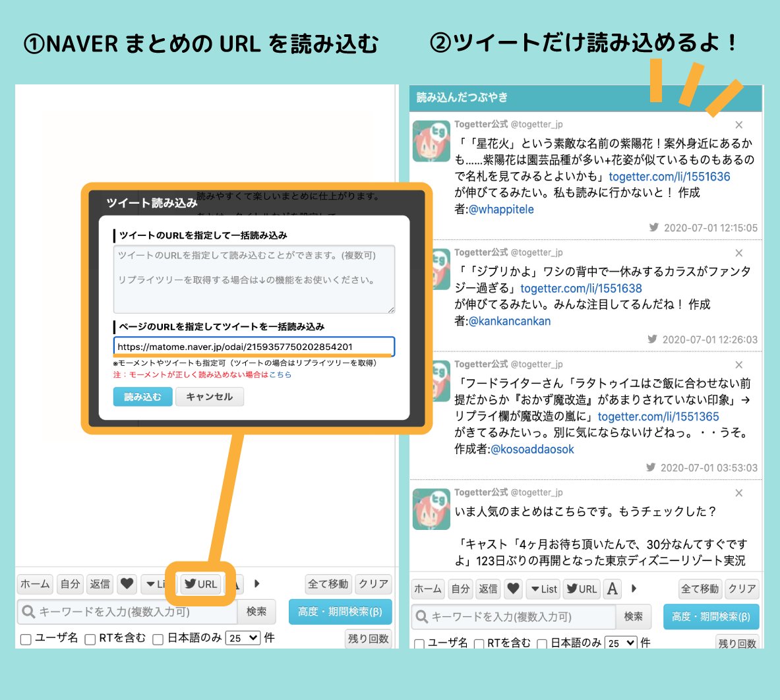Open @kosoaddaosok profile link

532,450
